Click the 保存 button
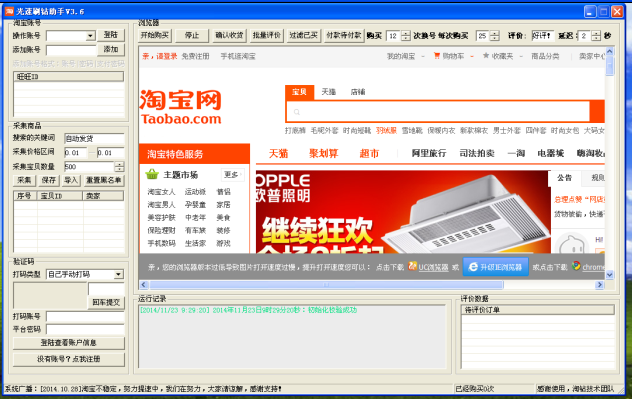The width and height of the screenshot is (632, 399). [x=49, y=181]
